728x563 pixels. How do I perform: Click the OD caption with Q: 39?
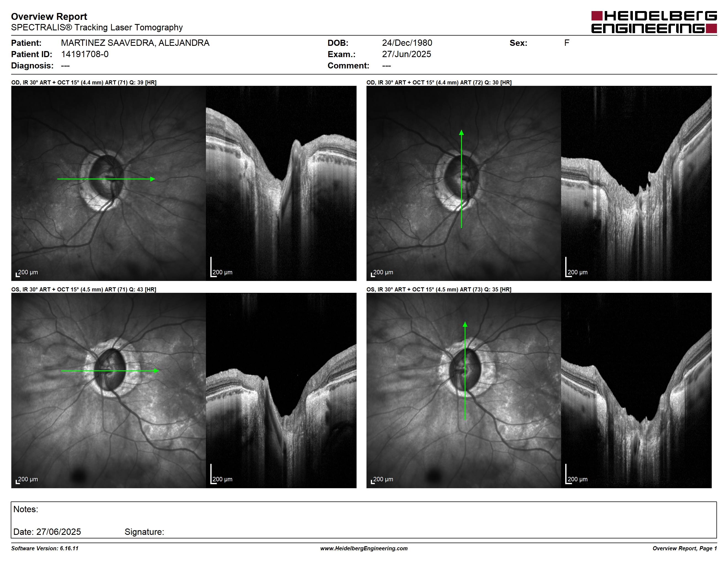click(84, 83)
